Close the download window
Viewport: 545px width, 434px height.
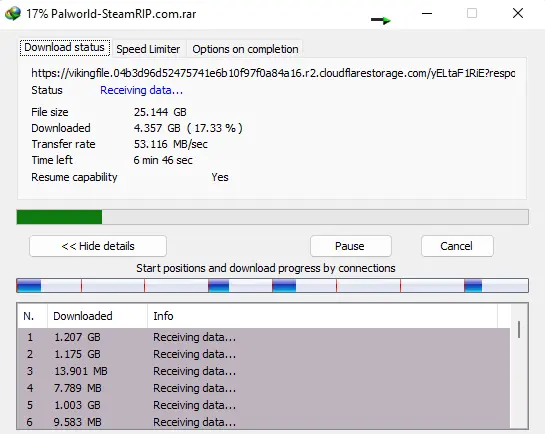[518, 14]
